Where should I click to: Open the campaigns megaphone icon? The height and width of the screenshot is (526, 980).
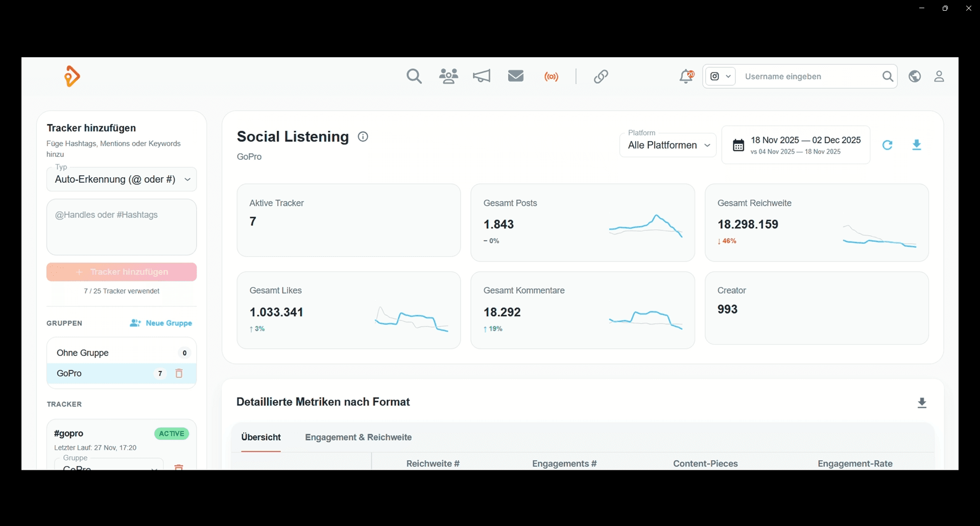coord(482,77)
